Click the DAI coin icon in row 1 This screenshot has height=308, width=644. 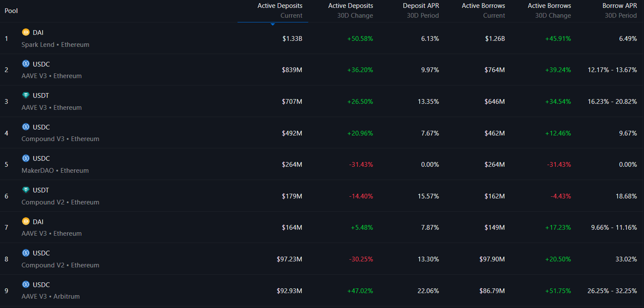[26, 32]
